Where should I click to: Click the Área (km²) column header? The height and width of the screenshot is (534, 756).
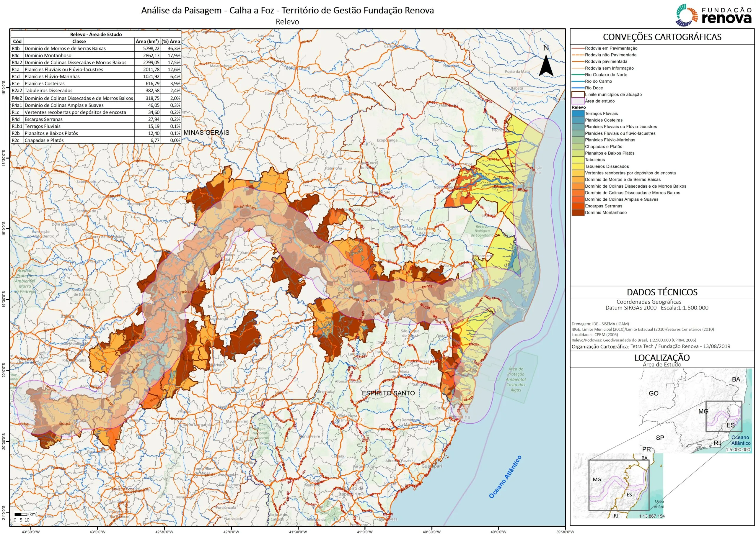coord(147,42)
